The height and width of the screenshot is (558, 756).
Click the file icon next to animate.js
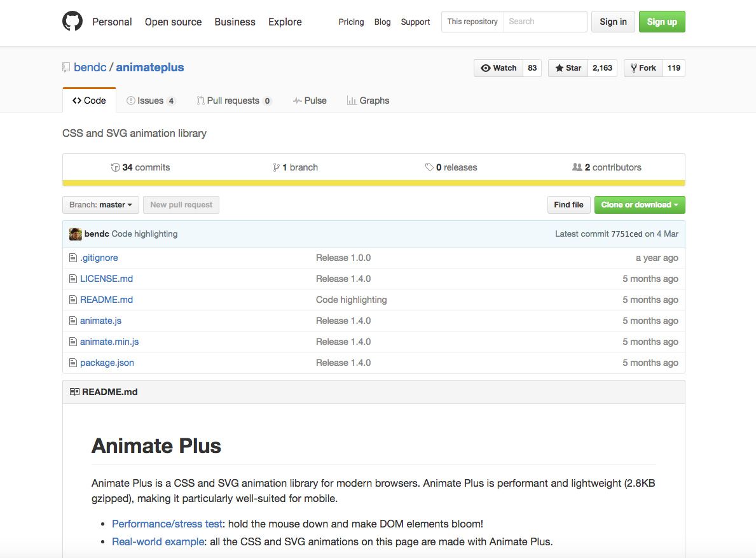tap(72, 320)
